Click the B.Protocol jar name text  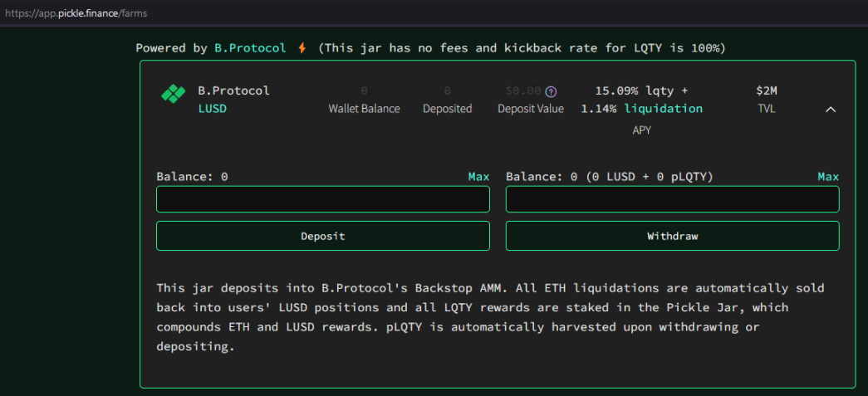click(x=233, y=90)
